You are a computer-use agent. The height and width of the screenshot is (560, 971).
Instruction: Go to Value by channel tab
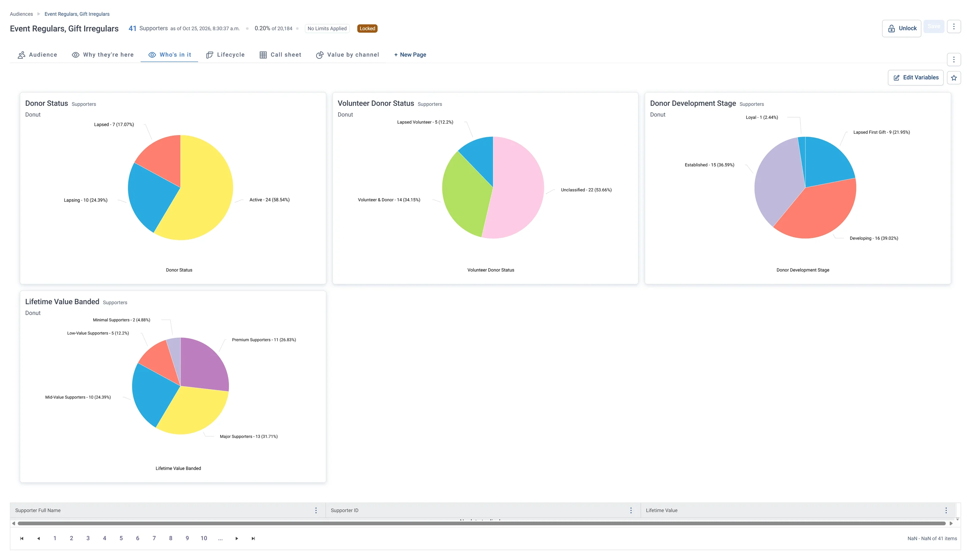pos(348,55)
